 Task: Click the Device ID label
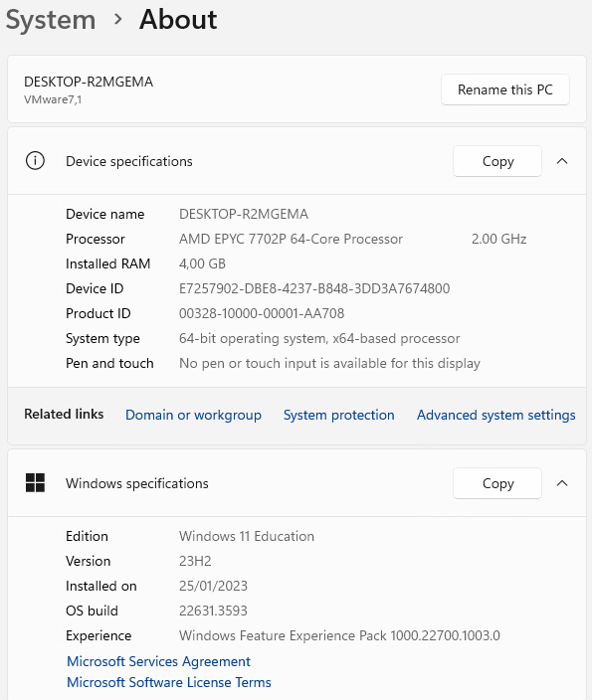click(95, 288)
